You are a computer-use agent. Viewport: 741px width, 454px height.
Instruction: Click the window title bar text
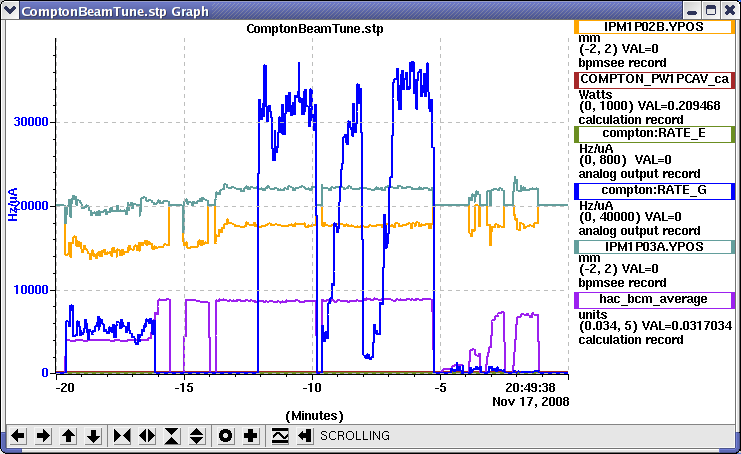[x=115, y=11]
